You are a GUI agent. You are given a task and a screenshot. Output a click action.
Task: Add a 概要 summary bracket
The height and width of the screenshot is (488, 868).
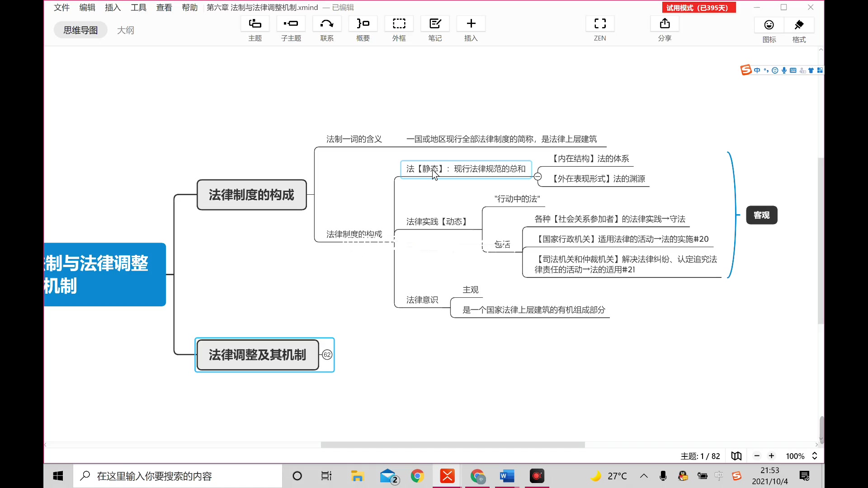pyautogui.click(x=363, y=29)
